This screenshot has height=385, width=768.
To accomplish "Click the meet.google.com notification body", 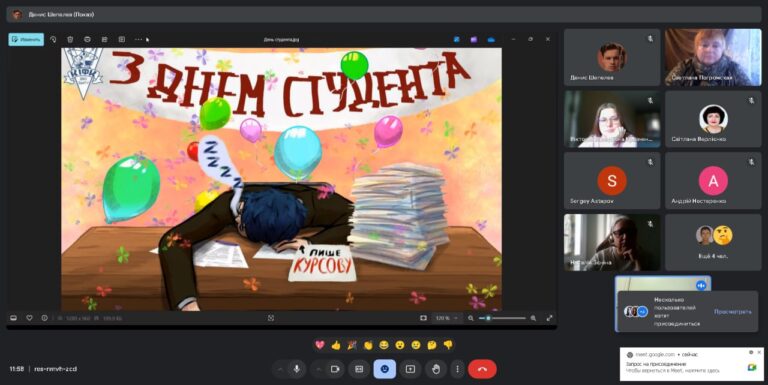I will click(x=692, y=364).
